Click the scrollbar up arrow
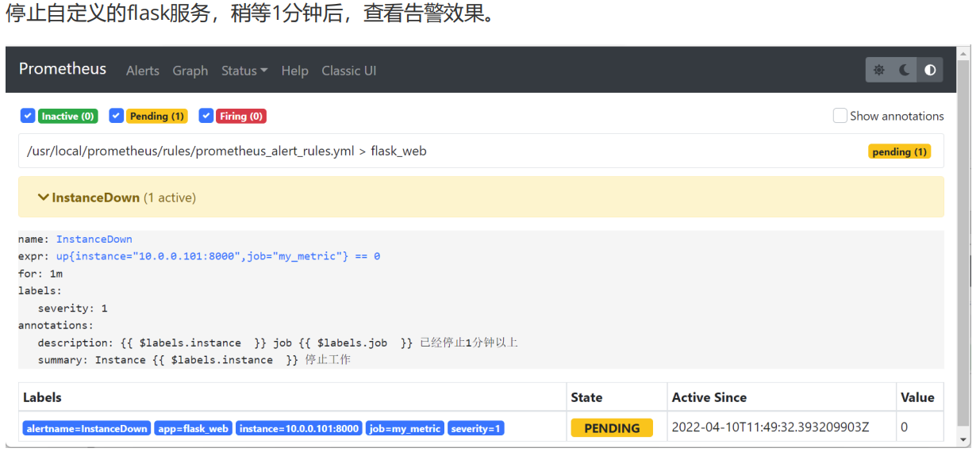 pyautogui.click(x=964, y=53)
